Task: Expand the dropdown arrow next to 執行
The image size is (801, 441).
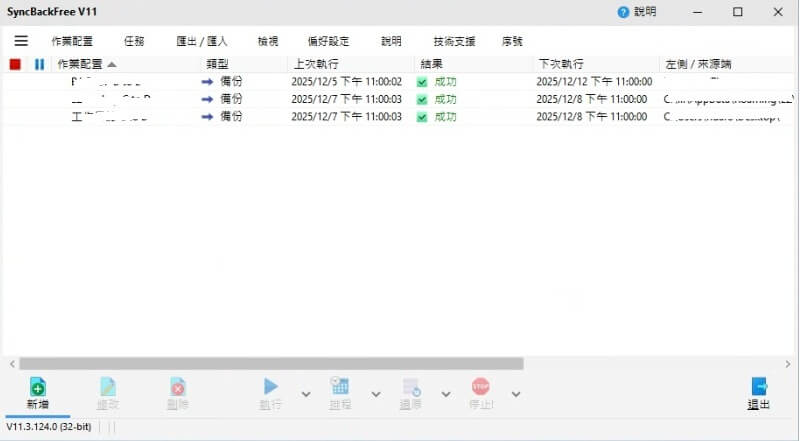Action: [x=304, y=393]
